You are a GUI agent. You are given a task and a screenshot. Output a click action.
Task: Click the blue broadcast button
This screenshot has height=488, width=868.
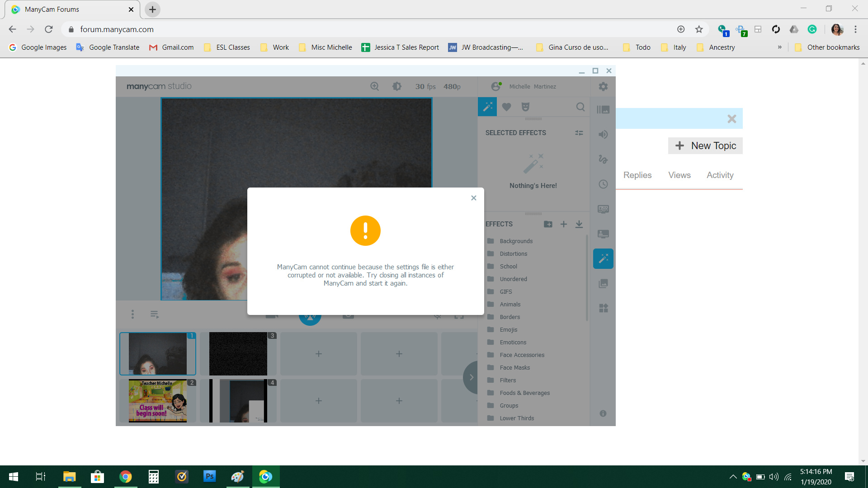[x=310, y=319]
